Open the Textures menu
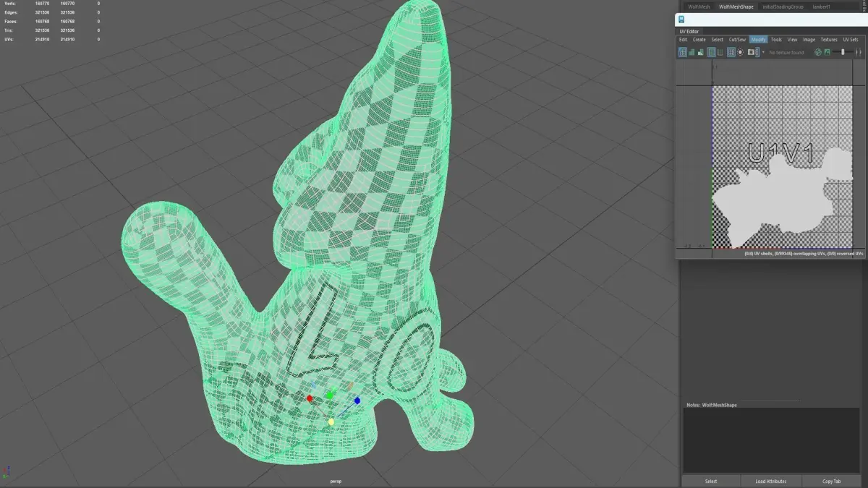This screenshot has width=868, height=488. [x=829, y=40]
